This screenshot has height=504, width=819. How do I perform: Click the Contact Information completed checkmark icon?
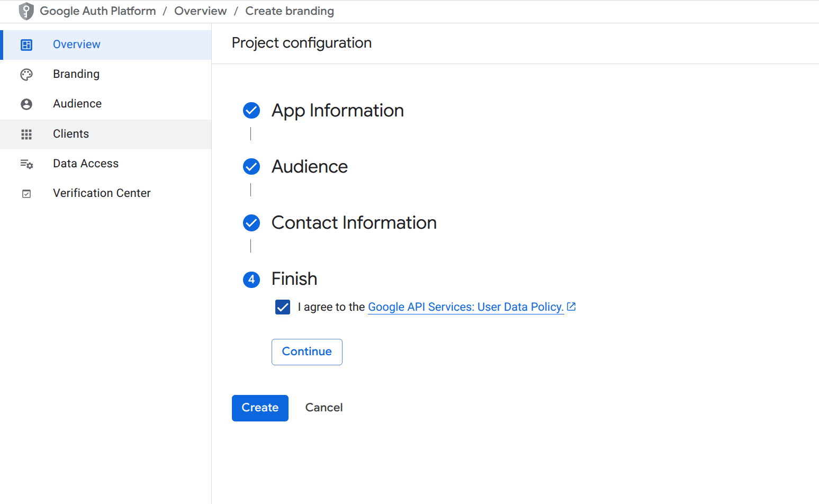pos(251,223)
